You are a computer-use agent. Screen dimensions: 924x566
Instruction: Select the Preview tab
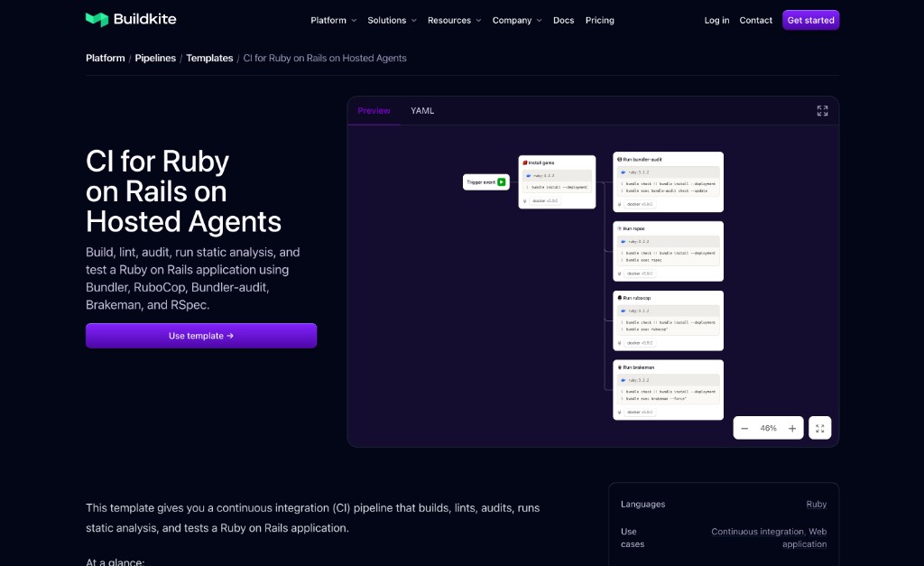coord(374,111)
